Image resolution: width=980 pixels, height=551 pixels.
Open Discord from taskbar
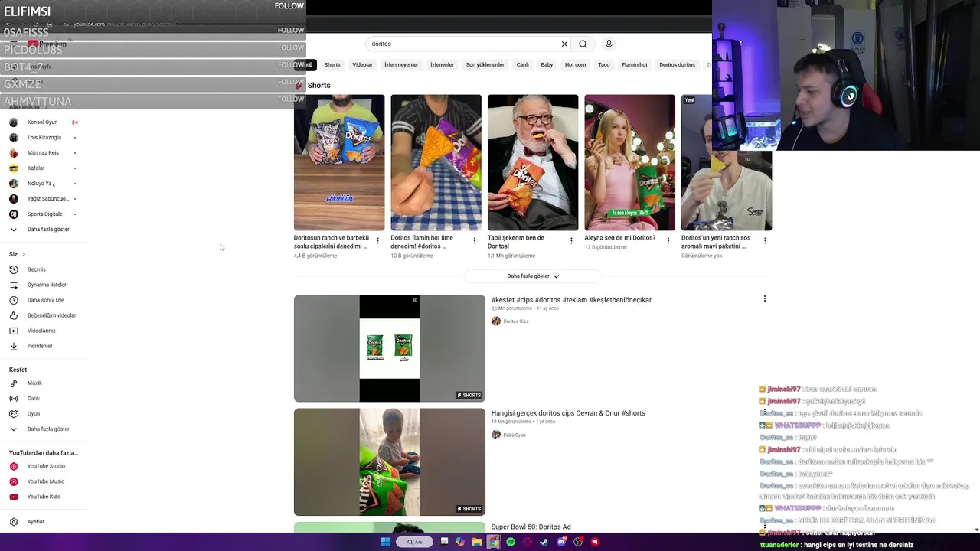point(561,542)
